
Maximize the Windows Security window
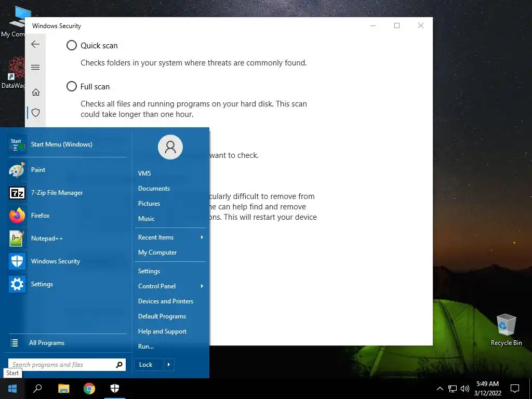click(396, 25)
